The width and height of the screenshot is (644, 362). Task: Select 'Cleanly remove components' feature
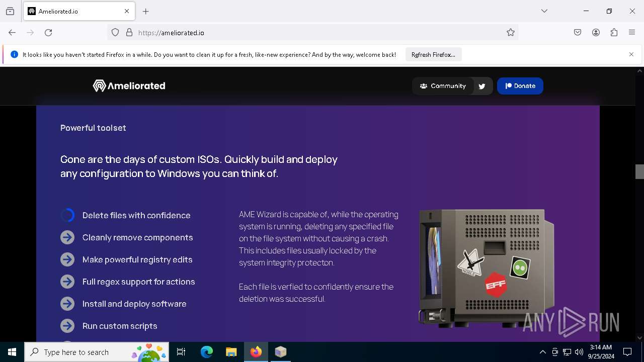click(137, 237)
